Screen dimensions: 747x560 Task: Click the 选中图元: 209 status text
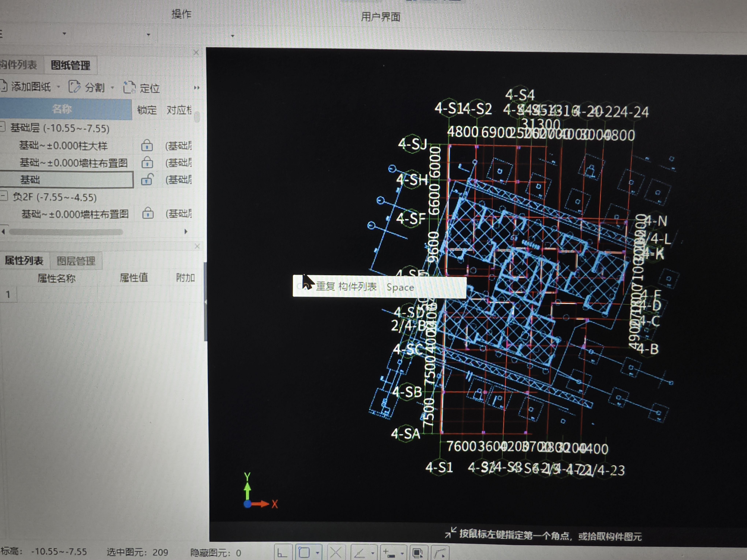coord(137,552)
